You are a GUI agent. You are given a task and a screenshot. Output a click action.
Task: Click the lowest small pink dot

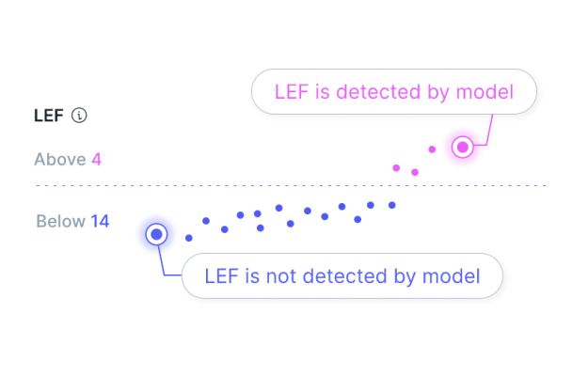[x=415, y=172]
